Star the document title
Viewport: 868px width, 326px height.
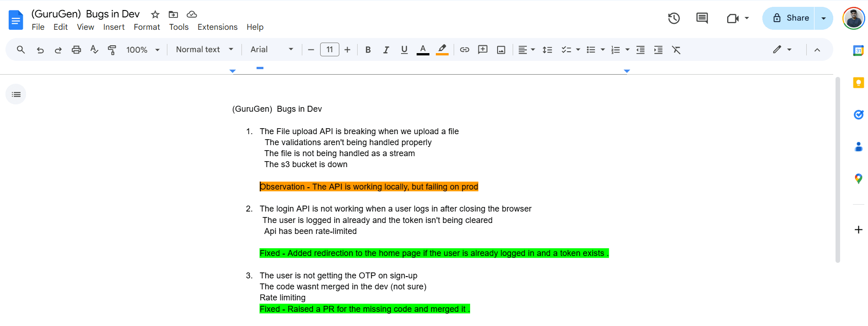(x=155, y=14)
